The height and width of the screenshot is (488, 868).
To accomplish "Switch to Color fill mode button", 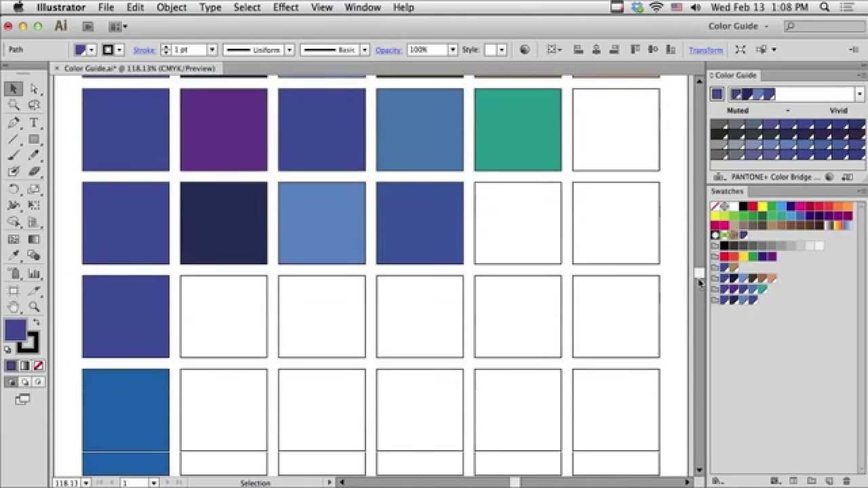I will [12, 366].
